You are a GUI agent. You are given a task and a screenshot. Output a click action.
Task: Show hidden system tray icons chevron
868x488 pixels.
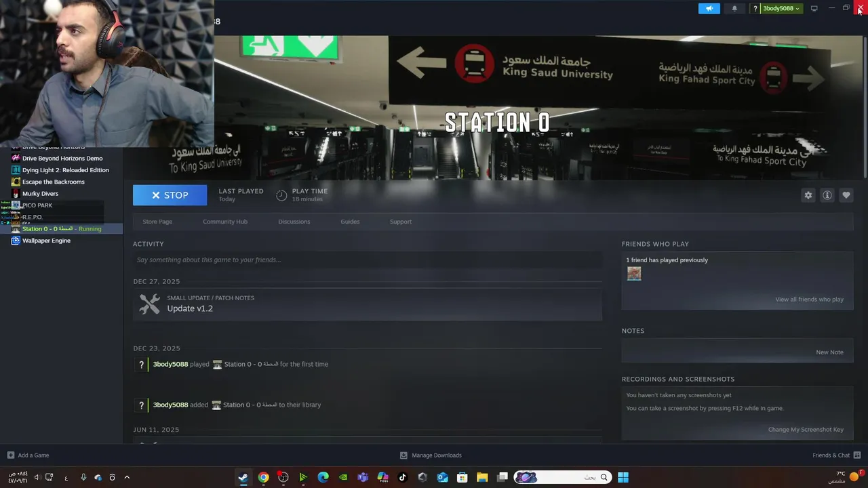point(127,477)
